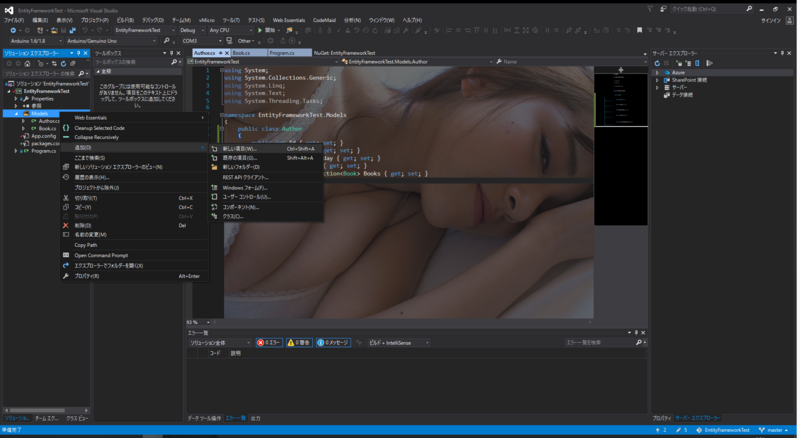Click the master git branch indicator
Screen dimensions: 800x438
click(x=773, y=430)
